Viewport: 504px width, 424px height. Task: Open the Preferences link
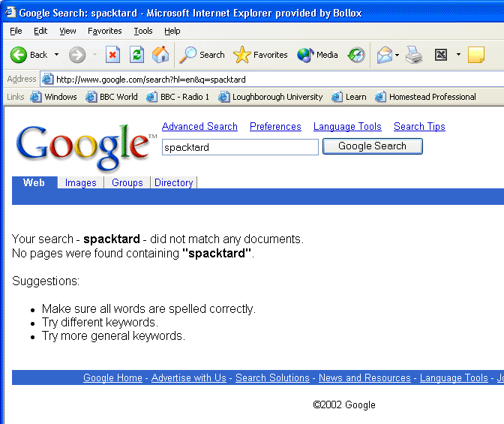pos(275,126)
